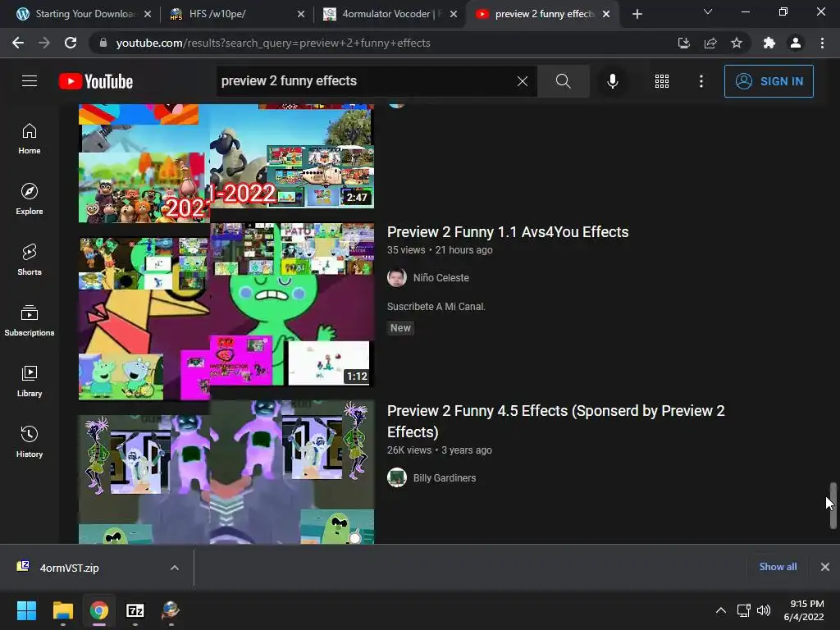The height and width of the screenshot is (630, 840).
Task: Expand 4ormVST.zip download options chevron
Action: (175, 568)
